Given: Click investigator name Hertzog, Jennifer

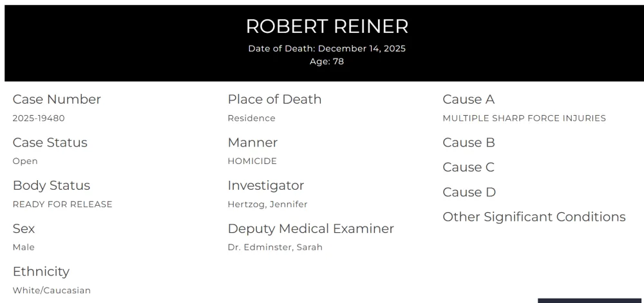Looking at the screenshot, I should pos(267,205).
